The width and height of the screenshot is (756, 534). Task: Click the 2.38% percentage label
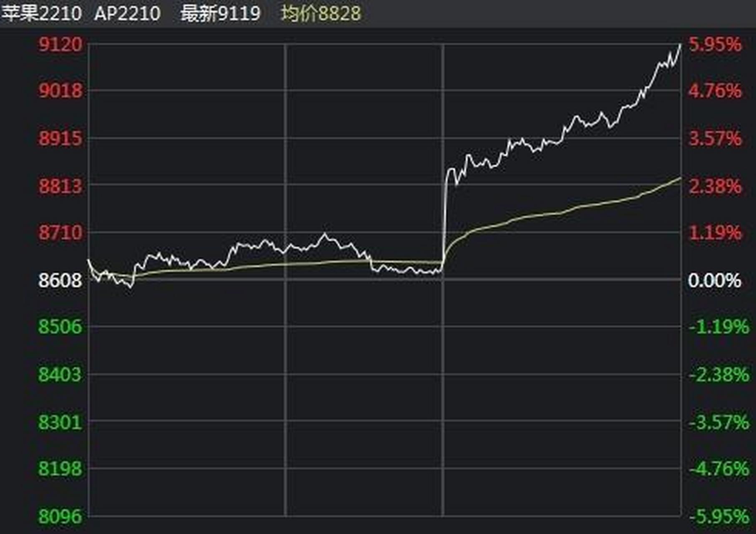click(716, 185)
